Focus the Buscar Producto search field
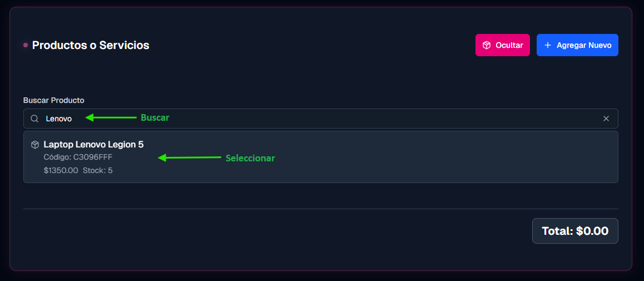Viewport: 644px width, 281px height. tap(321, 119)
